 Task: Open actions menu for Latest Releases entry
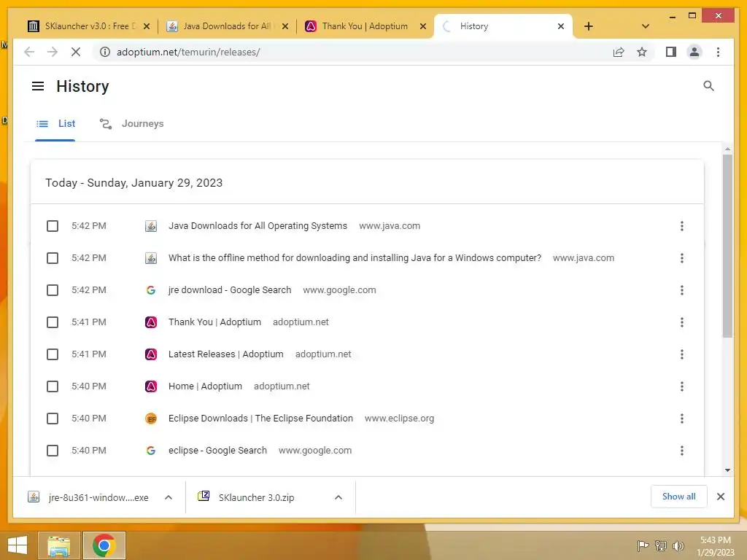[682, 354]
